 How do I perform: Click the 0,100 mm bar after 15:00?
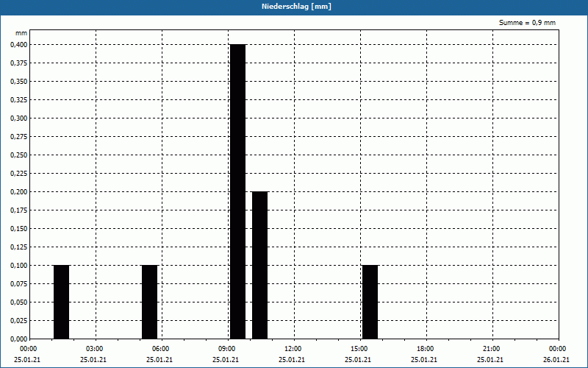point(370,302)
